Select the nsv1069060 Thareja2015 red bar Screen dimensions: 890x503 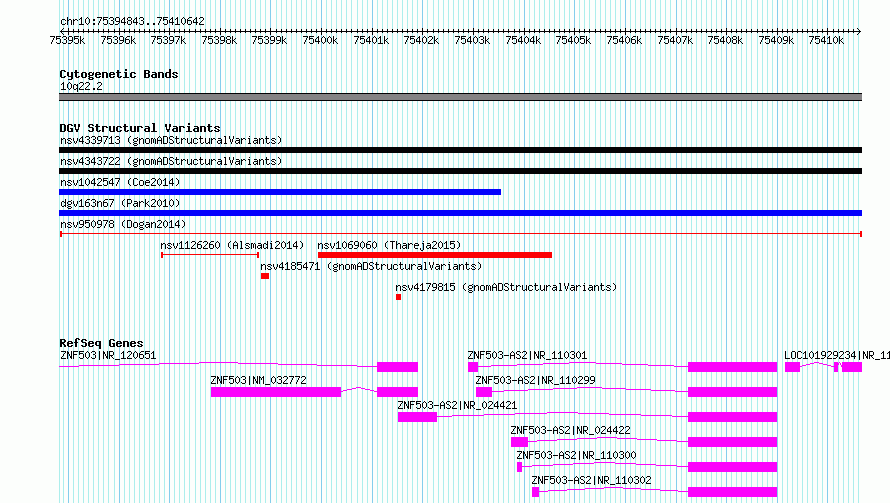tap(435, 255)
